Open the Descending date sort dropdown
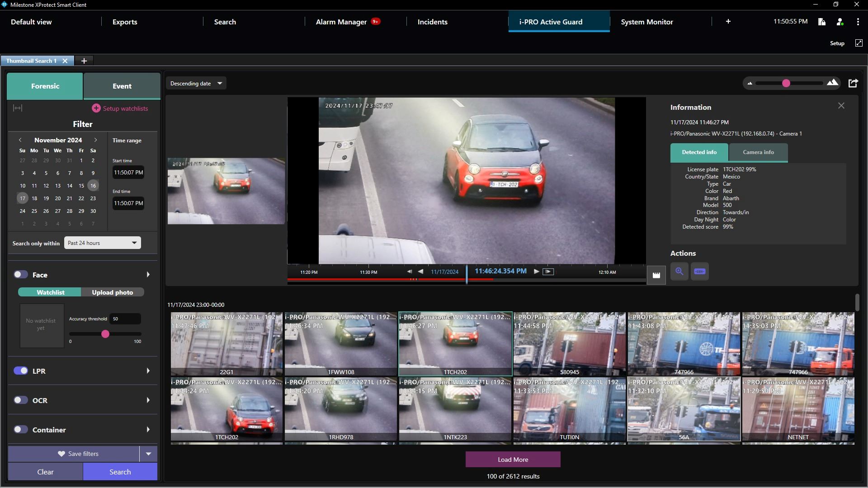 click(196, 83)
